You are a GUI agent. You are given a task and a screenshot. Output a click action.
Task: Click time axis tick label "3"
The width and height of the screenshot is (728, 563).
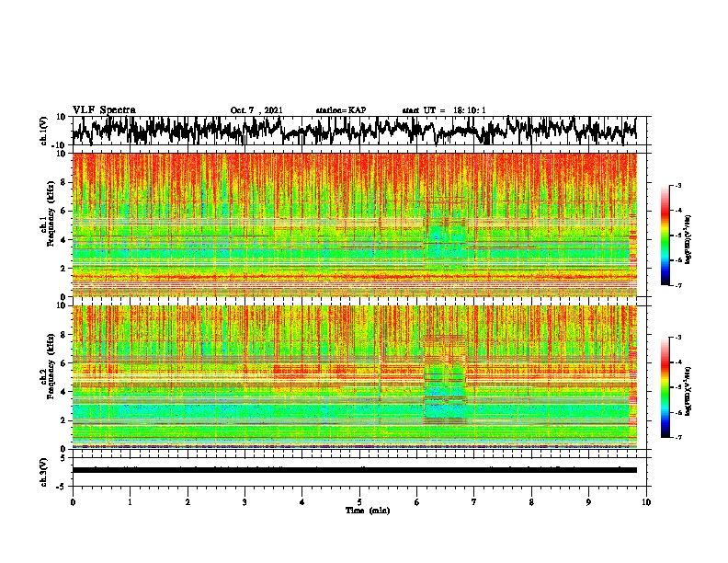(245, 502)
